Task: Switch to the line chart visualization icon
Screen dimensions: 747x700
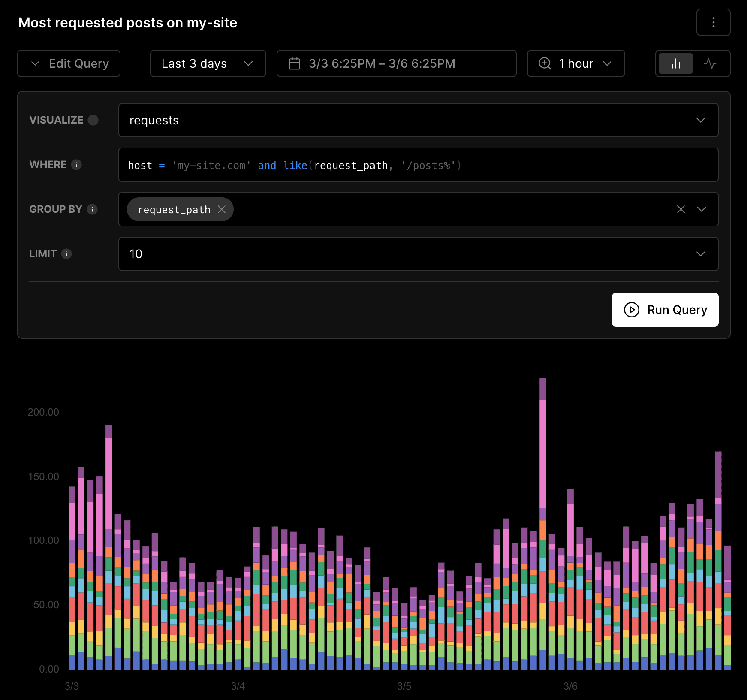Action: (x=711, y=63)
